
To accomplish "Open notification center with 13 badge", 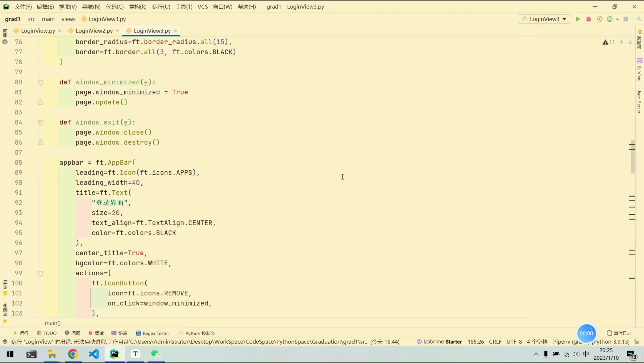I will tap(632, 354).
